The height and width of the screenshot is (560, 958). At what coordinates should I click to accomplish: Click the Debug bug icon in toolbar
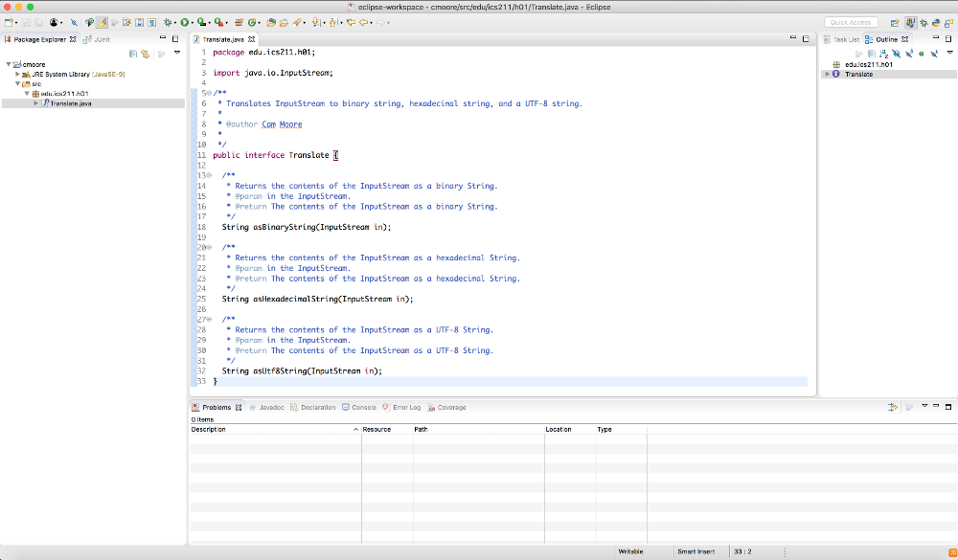click(168, 22)
